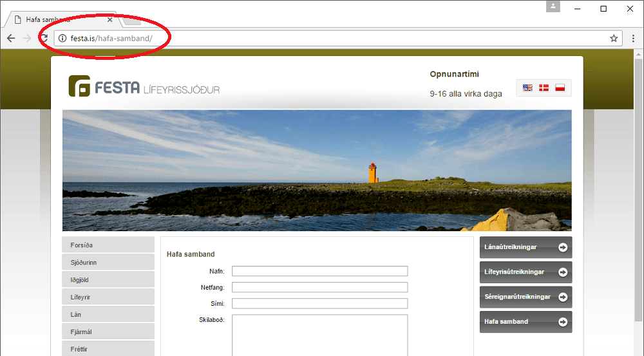Screen dimensions: 644x356
Task: Open the Chrome three-dot menu
Action: (x=633, y=38)
